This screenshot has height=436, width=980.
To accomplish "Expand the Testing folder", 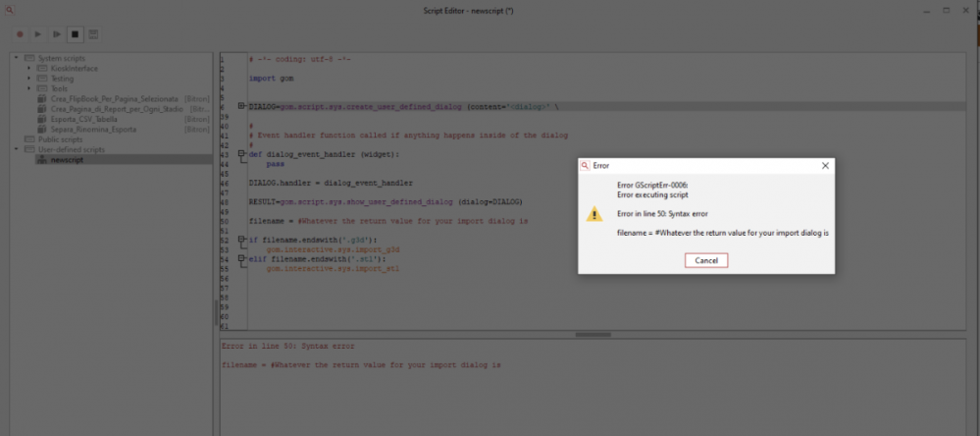I will point(28,79).
